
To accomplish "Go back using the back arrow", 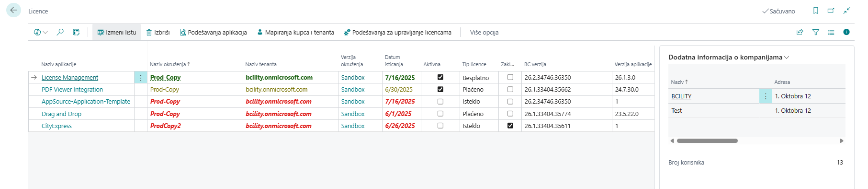I will click(x=13, y=10).
